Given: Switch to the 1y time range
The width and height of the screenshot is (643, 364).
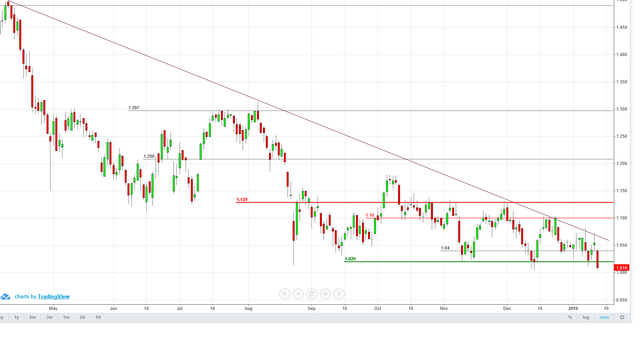Looking at the screenshot, I should click(16, 317).
